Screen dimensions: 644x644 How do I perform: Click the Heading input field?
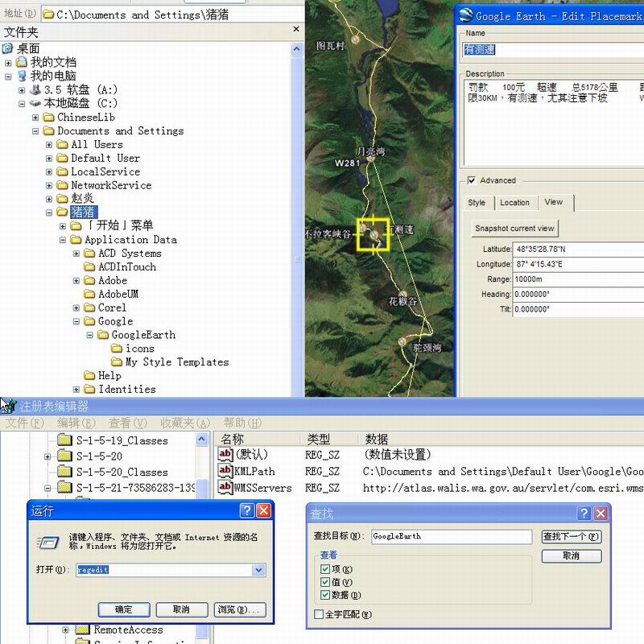(x=579, y=294)
